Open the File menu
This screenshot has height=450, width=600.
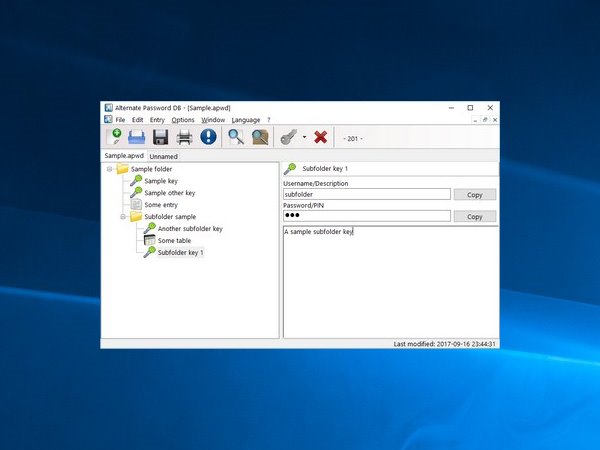[x=120, y=120]
